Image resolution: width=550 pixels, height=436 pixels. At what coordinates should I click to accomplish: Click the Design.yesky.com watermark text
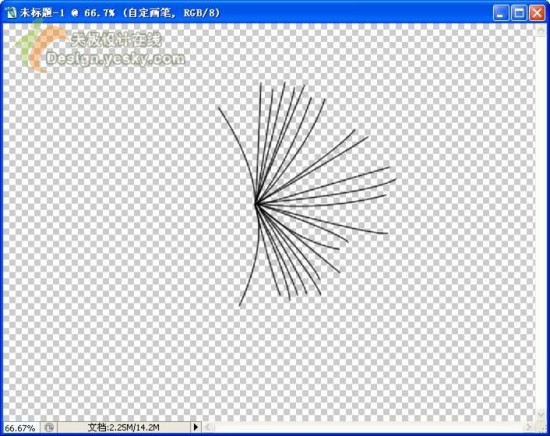(115, 59)
